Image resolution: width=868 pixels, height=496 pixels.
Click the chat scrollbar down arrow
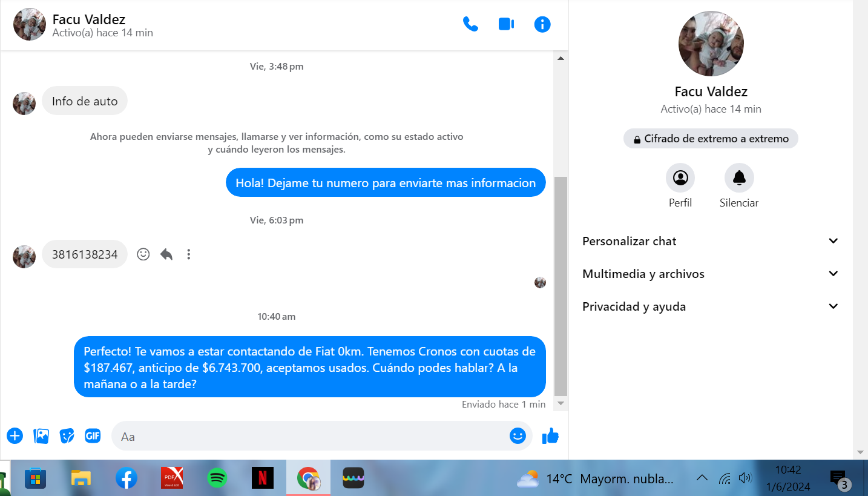pos(561,403)
